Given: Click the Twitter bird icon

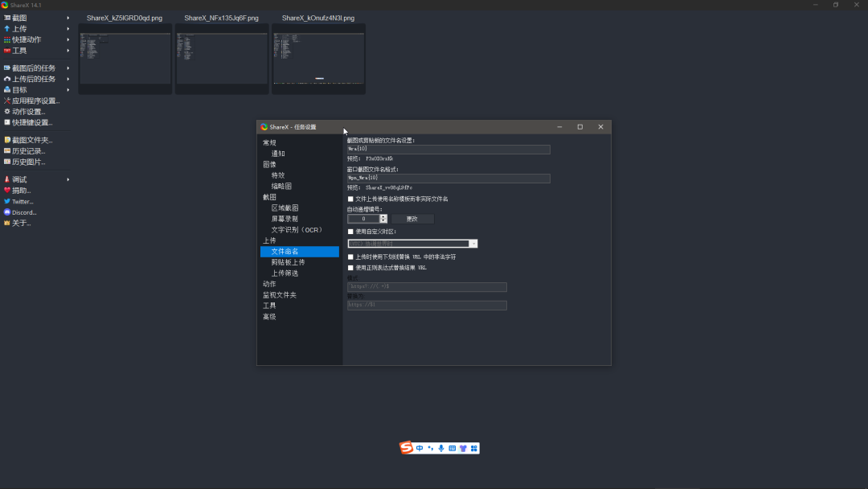Looking at the screenshot, I should 7,201.
